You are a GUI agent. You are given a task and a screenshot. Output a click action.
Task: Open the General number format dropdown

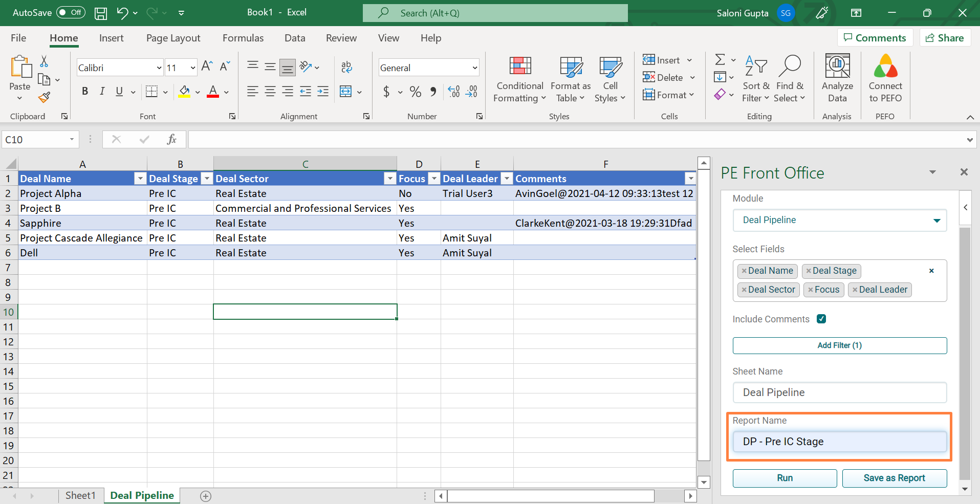(x=474, y=68)
